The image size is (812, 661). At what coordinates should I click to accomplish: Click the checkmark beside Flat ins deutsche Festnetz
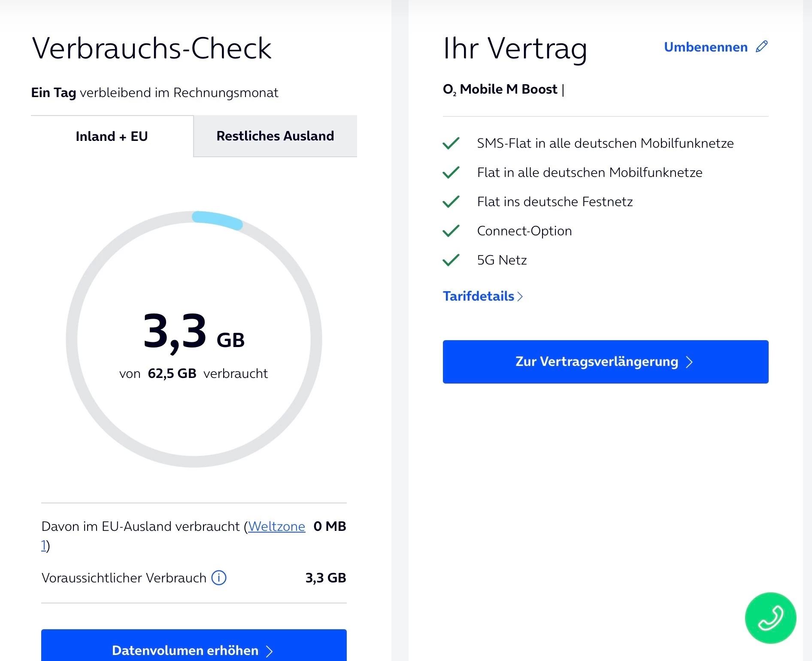(451, 201)
